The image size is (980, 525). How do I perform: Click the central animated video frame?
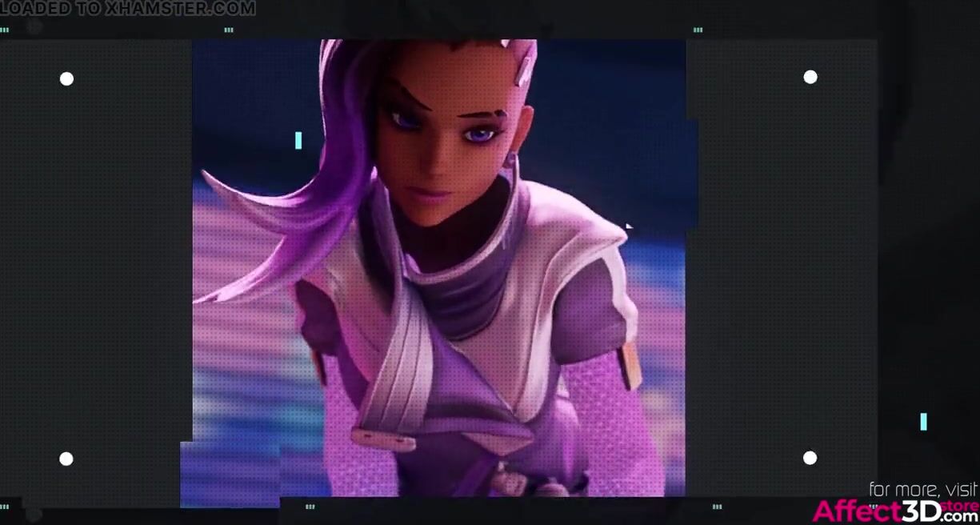click(438, 264)
